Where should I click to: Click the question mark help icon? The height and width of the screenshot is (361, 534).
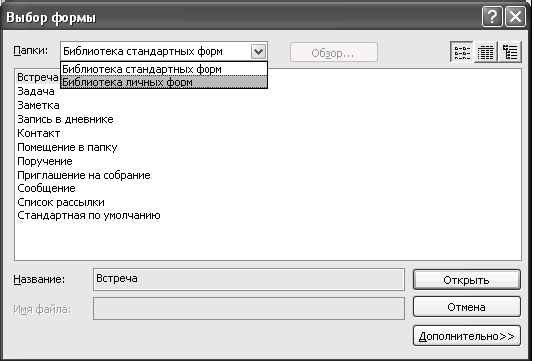coord(492,17)
